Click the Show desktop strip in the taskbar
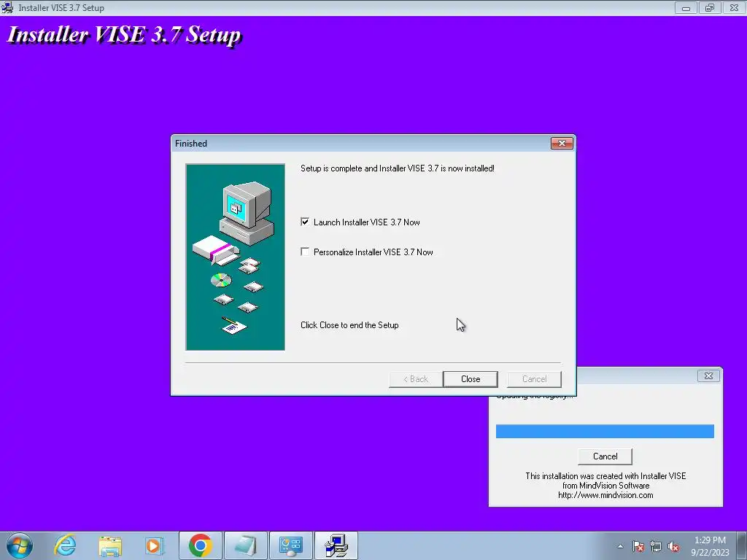 tap(743, 545)
